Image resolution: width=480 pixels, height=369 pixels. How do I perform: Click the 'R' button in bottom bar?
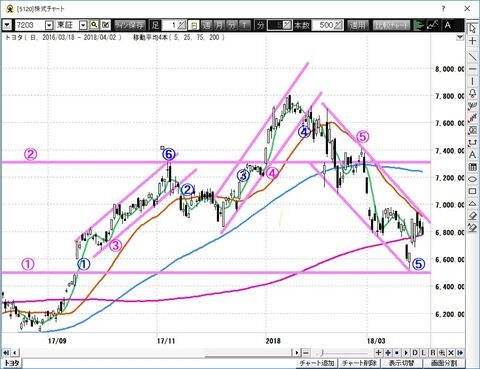tap(433, 353)
